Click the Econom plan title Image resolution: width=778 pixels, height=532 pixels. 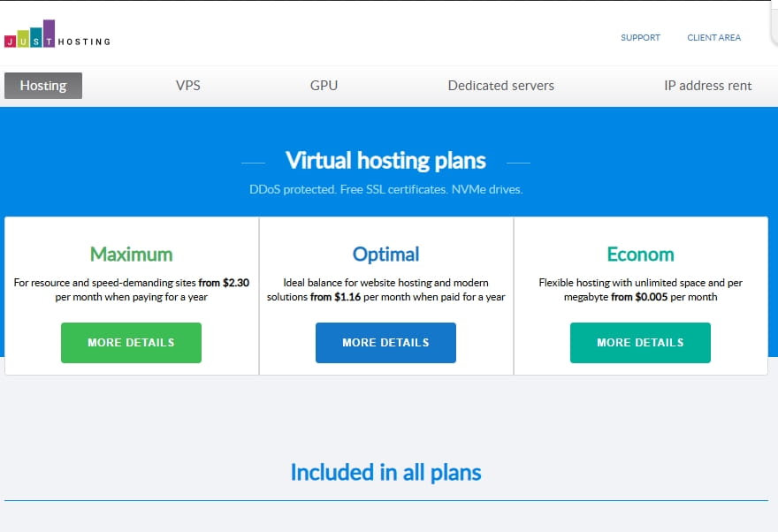(640, 255)
